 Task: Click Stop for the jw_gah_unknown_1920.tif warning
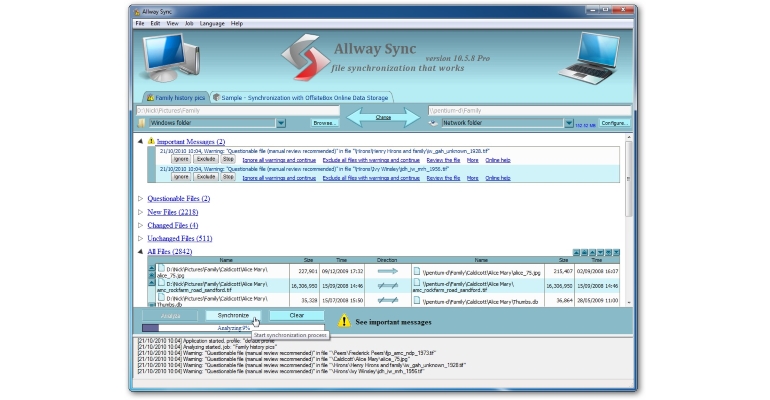[228, 160]
